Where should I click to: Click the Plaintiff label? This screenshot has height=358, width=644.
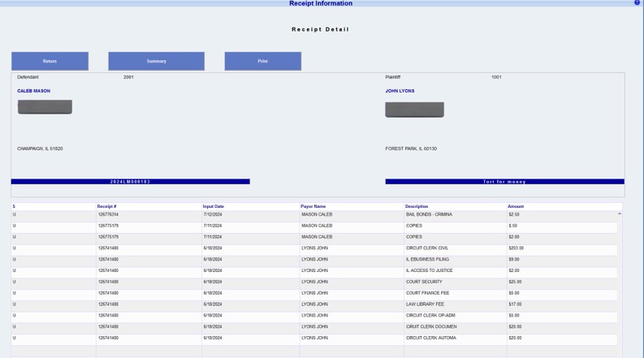point(392,77)
